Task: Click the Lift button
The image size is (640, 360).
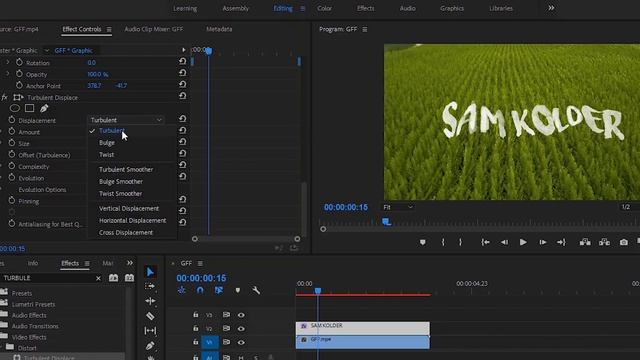Action: point(585,242)
